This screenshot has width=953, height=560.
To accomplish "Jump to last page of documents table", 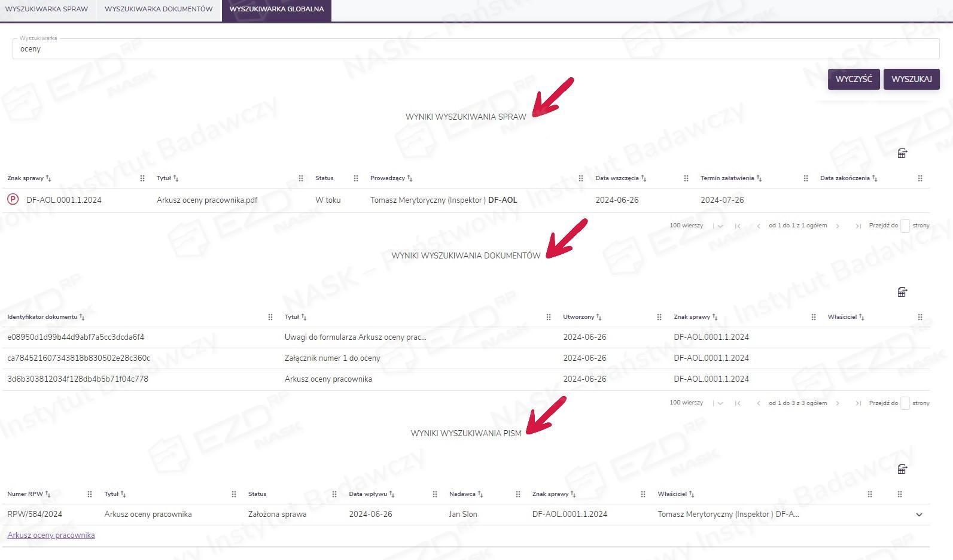I will click(858, 404).
